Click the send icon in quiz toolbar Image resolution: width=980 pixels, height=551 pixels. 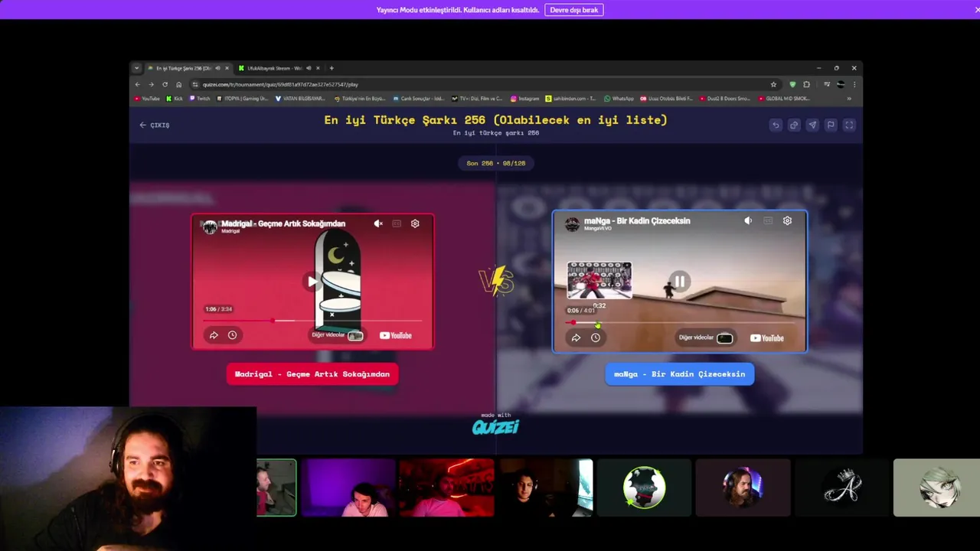click(812, 125)
